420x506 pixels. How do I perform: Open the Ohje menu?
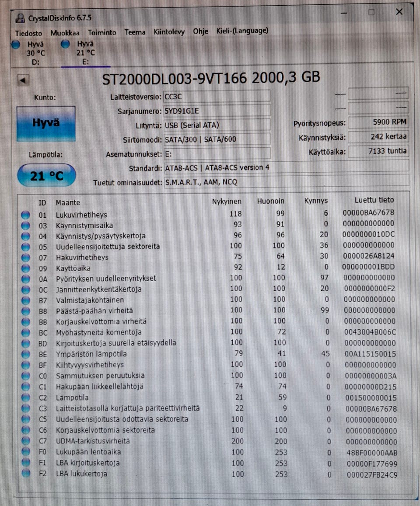[x=200, y=31]
